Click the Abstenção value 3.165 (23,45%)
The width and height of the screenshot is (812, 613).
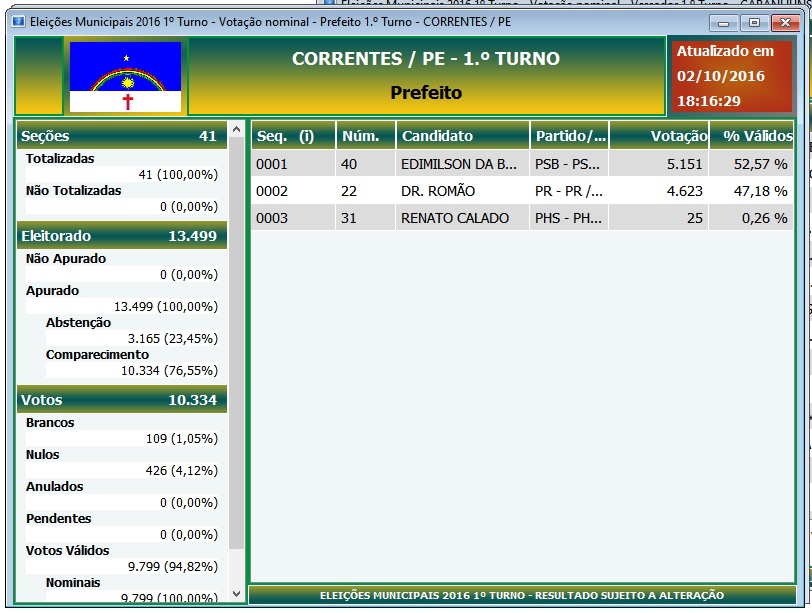click(x=173, y=339)
